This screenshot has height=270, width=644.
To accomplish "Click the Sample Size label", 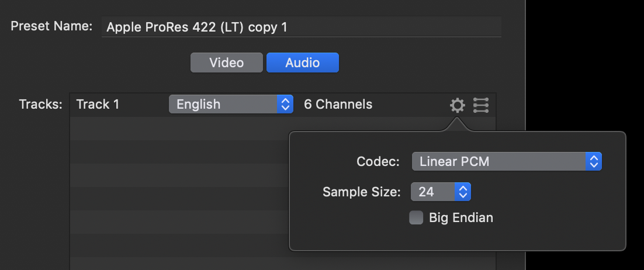I will (361, 192).
